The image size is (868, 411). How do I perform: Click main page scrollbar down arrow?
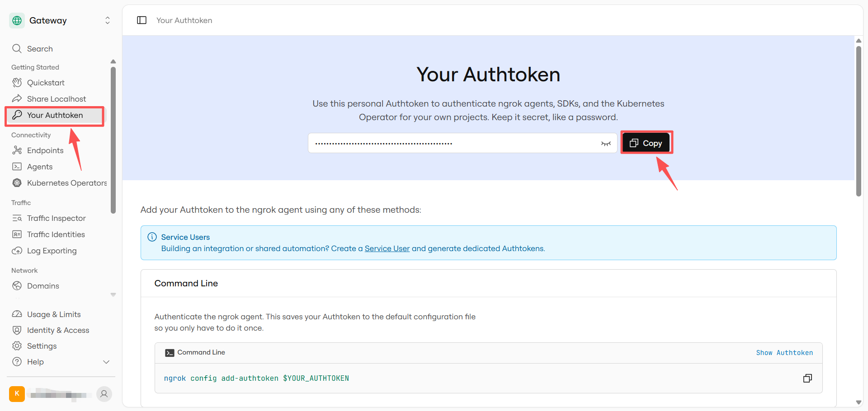[x=859, y=402]
